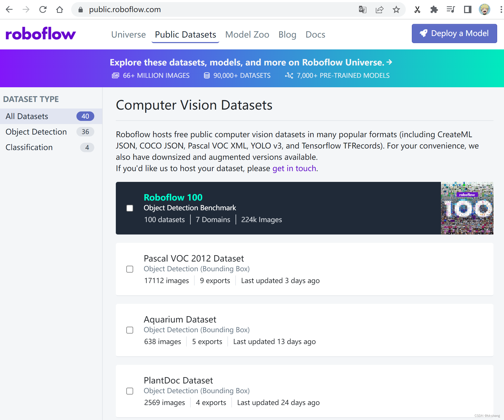Click '5 exports' under Aquarium Dataset
Image resolution: width=504 pixels, height=420 pixels.
click(207, 342)
